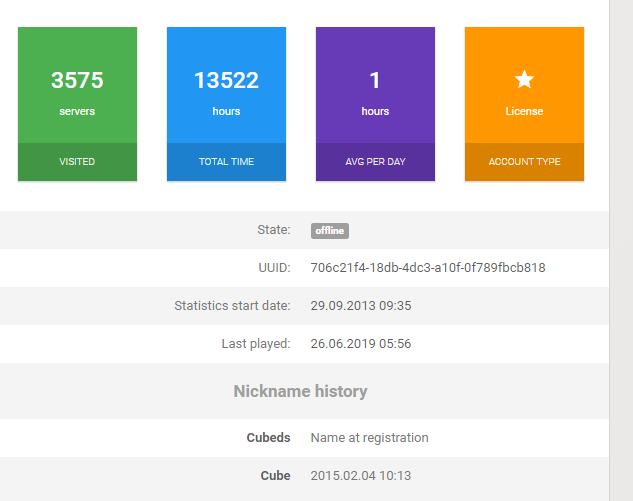Click the 13522 hours number
Viewport: 633px width, 501px height.
226,80
